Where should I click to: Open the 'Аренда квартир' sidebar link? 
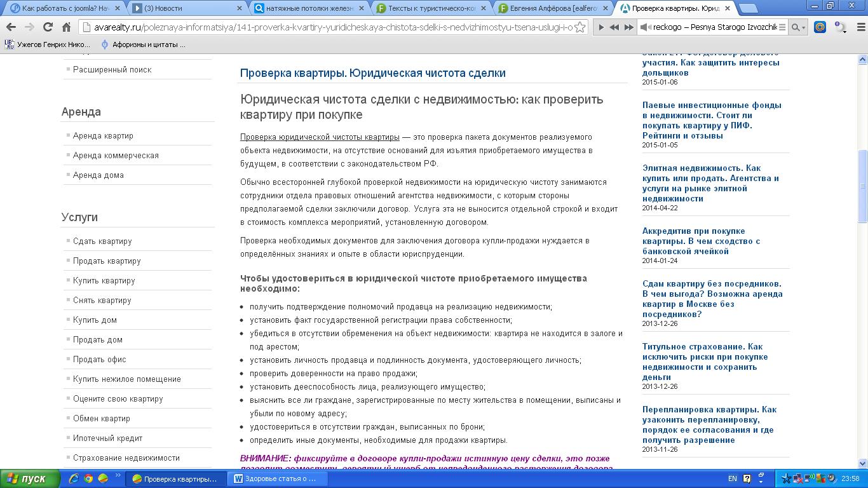(103, 135)
